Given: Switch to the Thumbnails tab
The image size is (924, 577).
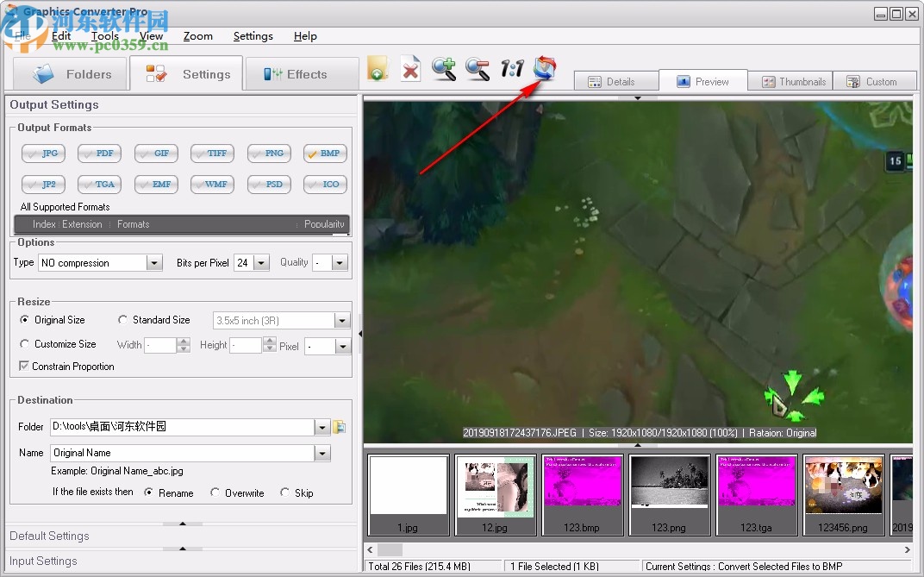Looking at the screenshot, I should [x=790, y=81].
